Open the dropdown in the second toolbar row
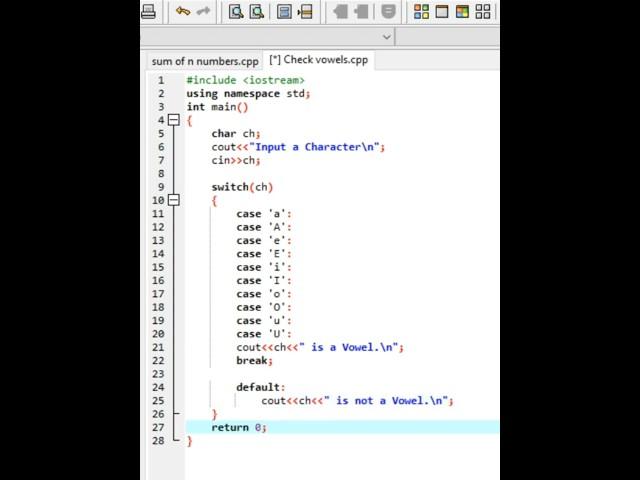Viewport: 640px width, 480px height. pos(387,37)
